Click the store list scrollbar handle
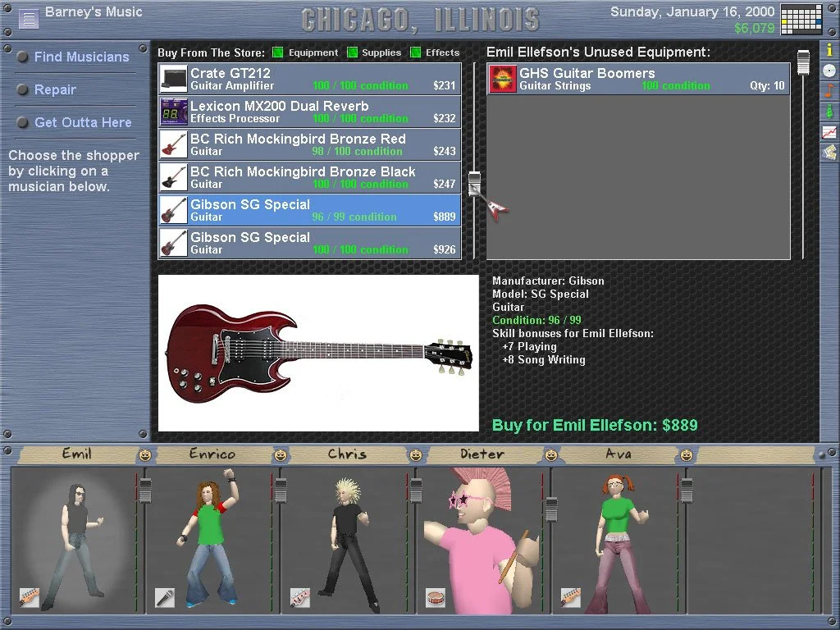The height and width of the screenshot is (630, 840). (474, 184)
